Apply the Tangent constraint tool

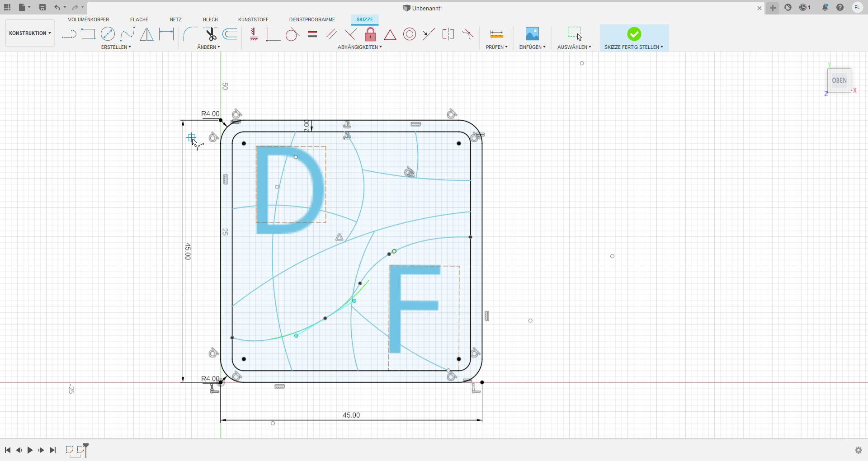coord(292,34)
